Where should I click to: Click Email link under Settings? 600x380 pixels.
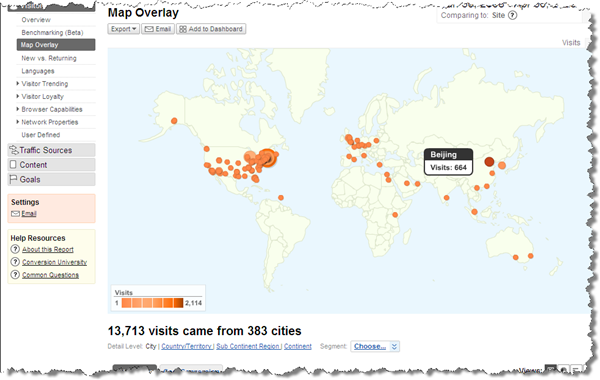[29, 214]
